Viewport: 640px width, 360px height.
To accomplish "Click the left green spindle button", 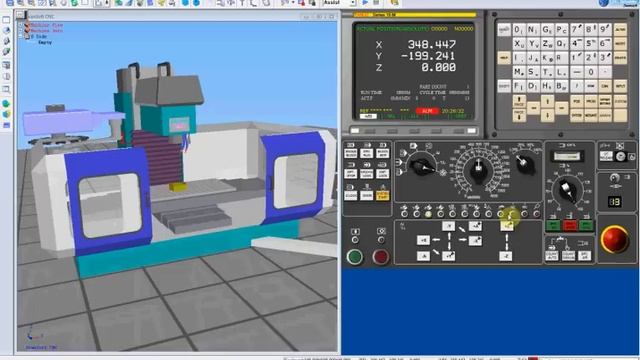I will [x=553, y=225].
